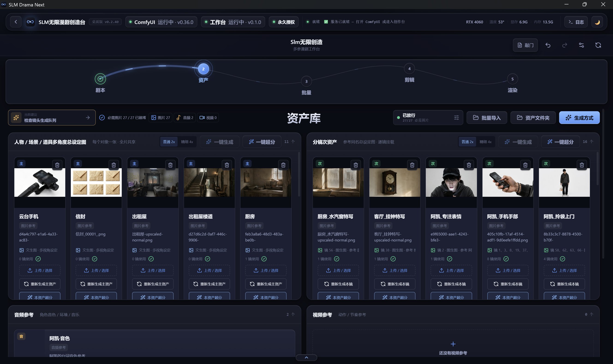This screenshot has height=364, width=613.
Task: Toggle the 服务已就绪 green checkbox
Action: (326, 22)
